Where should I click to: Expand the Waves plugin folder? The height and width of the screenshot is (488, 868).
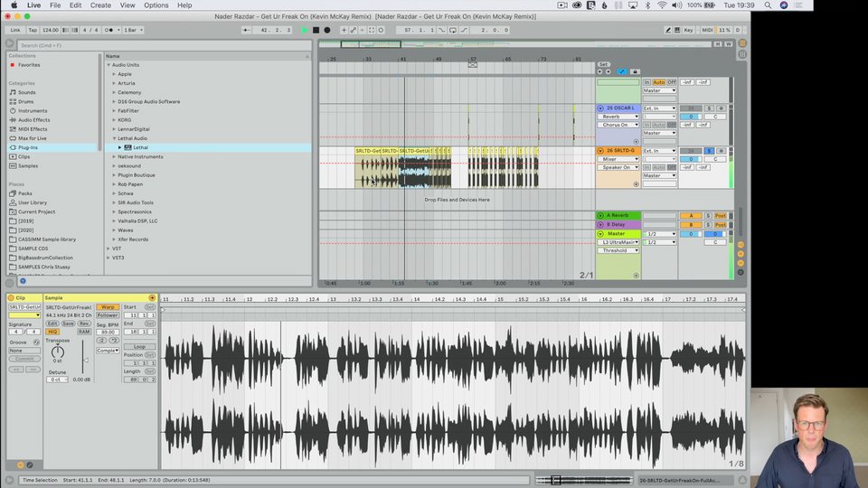pos(115,230)
